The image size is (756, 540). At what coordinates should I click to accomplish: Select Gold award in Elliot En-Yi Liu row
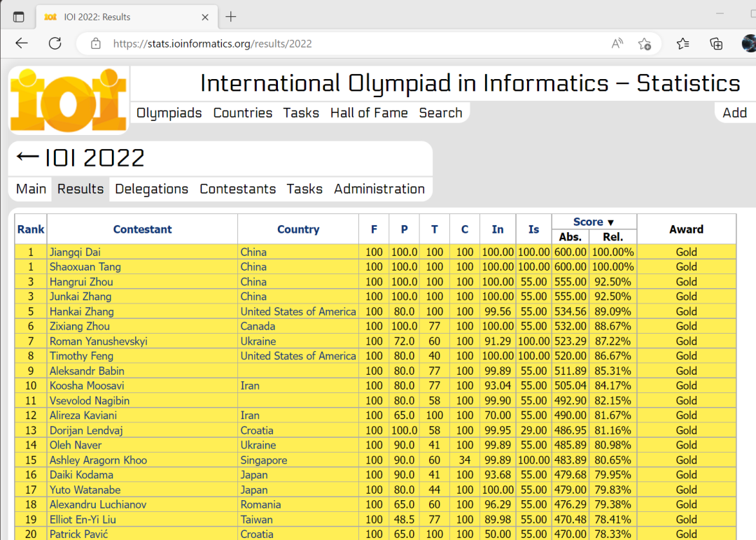tap(686, 519)
